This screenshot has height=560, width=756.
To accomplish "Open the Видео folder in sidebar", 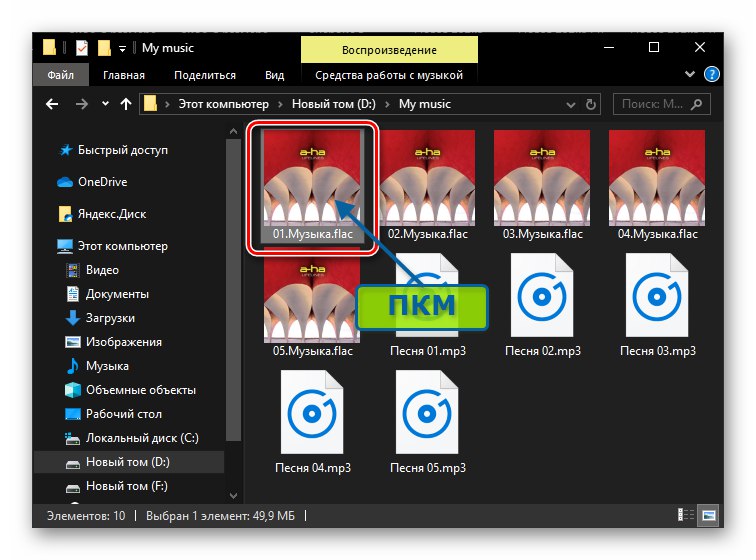I will pos(102,270).
